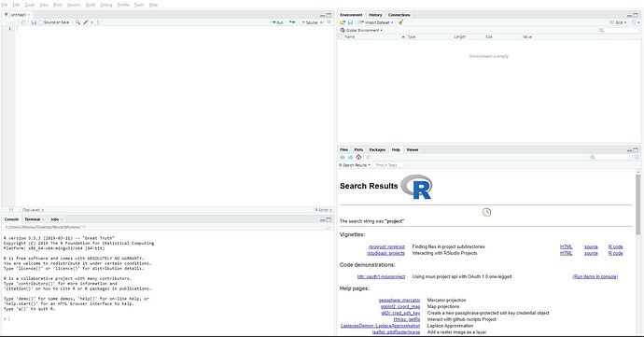Navigate forward in Help pane

(350, 157)
